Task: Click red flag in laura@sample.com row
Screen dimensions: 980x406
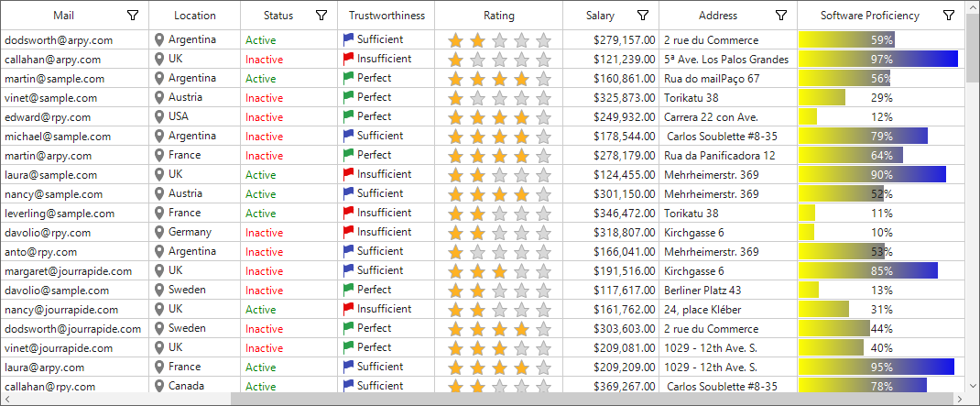Action: tap(349, 174)
